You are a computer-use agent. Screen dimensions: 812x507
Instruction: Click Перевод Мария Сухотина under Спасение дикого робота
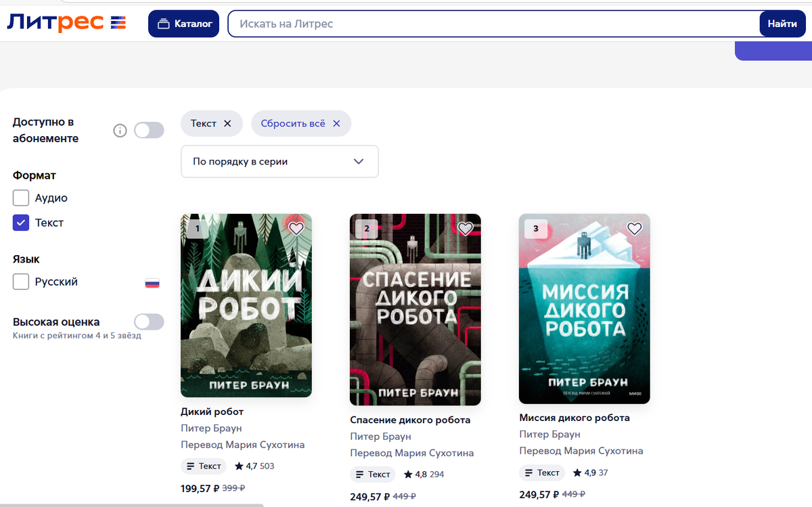(412, 453)
